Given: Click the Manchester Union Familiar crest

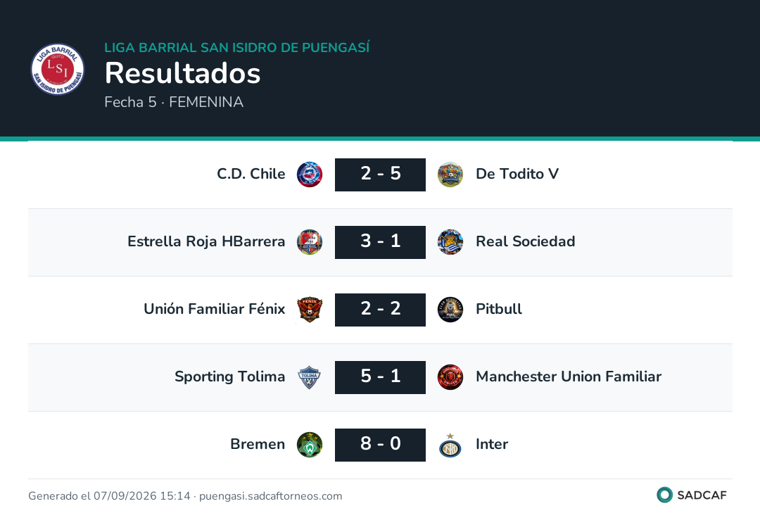Looking at the screenshot, I should tap(450, 377).
